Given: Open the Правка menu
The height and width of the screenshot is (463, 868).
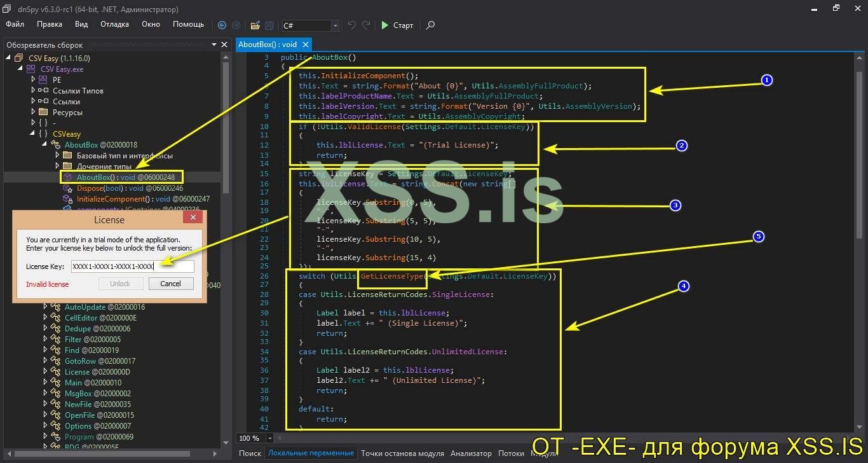Looking at the screenshot, I should tap(50, 24).
